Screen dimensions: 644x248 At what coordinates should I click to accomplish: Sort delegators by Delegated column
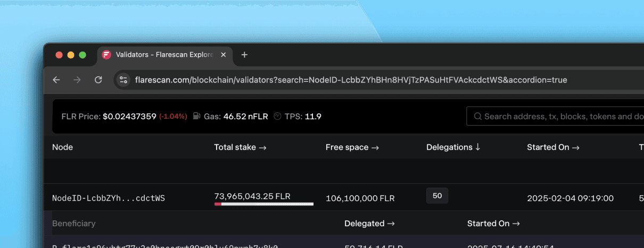369,224
